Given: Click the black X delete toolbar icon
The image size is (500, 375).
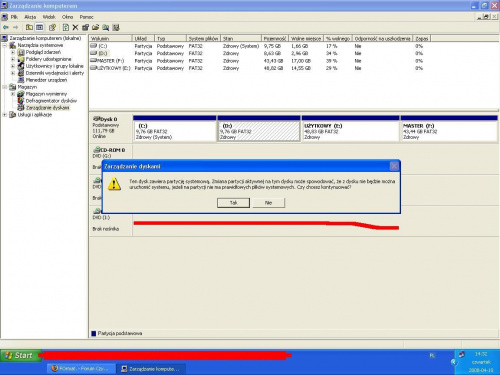Looking at the screenshot, I should (75, 27).
